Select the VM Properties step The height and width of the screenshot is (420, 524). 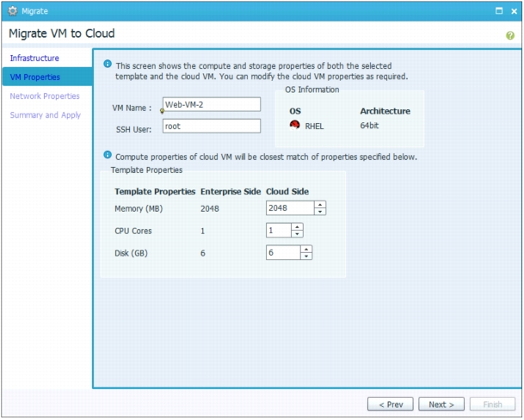click(x=47, y=77)
